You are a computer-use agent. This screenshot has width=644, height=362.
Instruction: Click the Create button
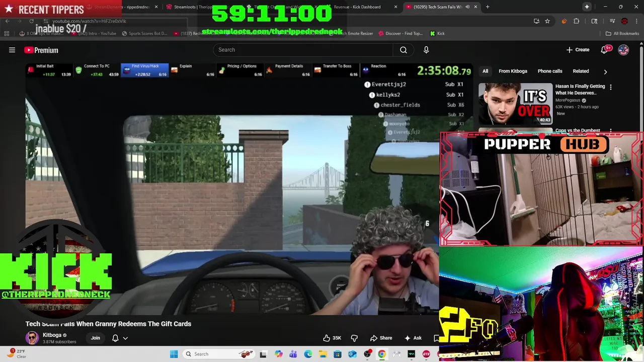578,50
